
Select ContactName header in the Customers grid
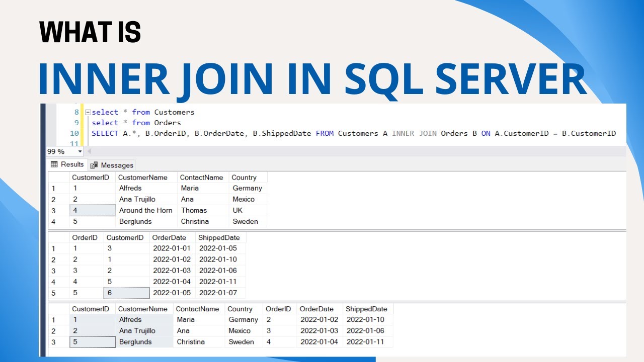203,177
